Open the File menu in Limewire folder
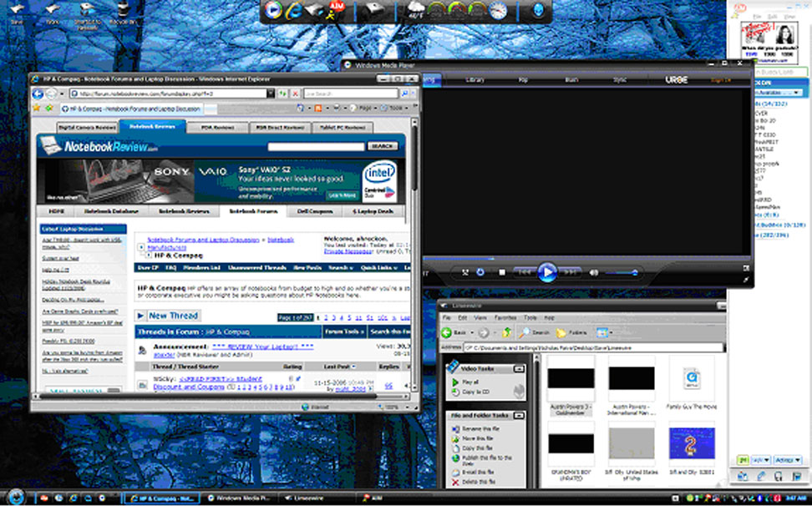 pyautogui.click(x=446, y=317)
